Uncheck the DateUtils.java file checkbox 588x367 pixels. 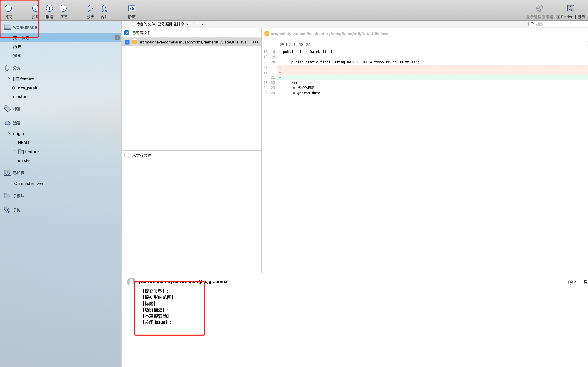[127, 42]
